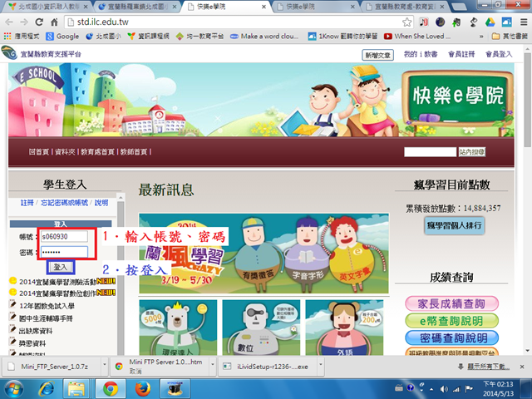Open the Google bookmark
The height and width of the screenshot is (399, 532).
pyautogui.click(x=63, y=37)
